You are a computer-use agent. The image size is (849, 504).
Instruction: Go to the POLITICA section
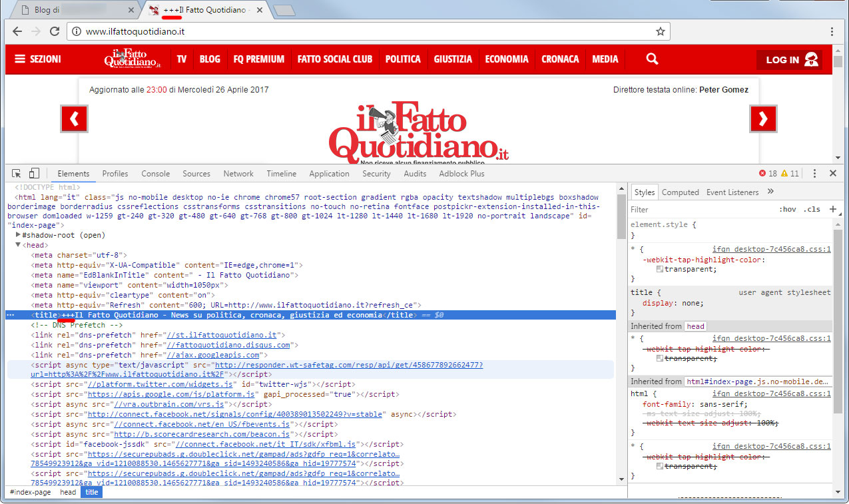point(403,59)
